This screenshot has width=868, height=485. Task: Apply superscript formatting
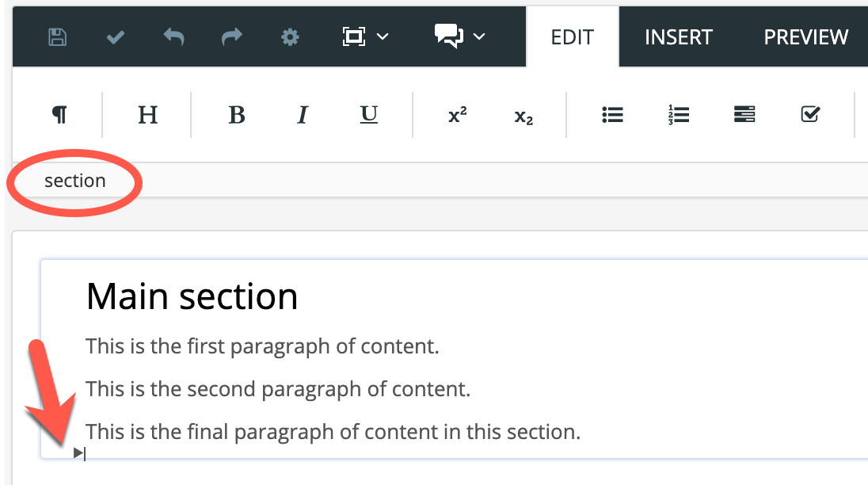tap(456, 115)
